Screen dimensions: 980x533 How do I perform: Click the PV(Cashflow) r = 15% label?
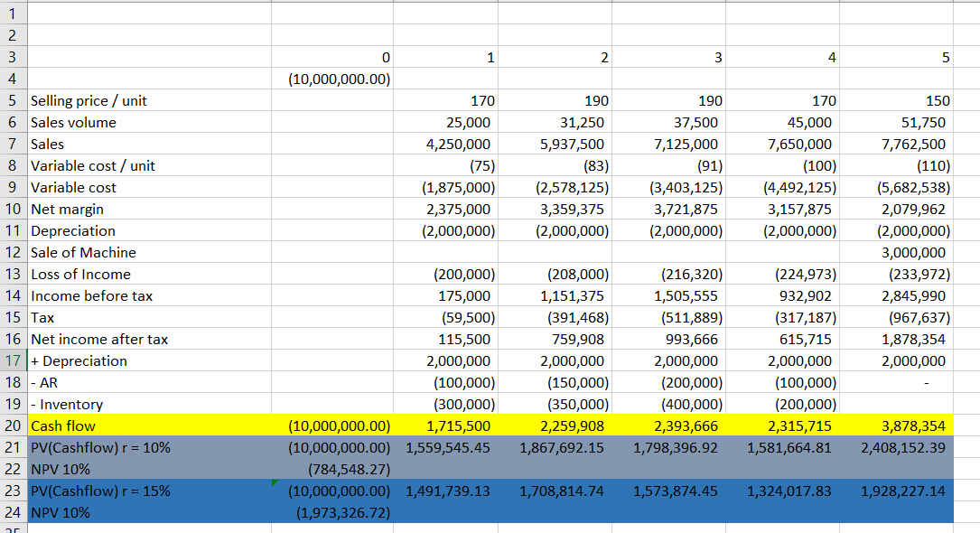coord(100,491)
